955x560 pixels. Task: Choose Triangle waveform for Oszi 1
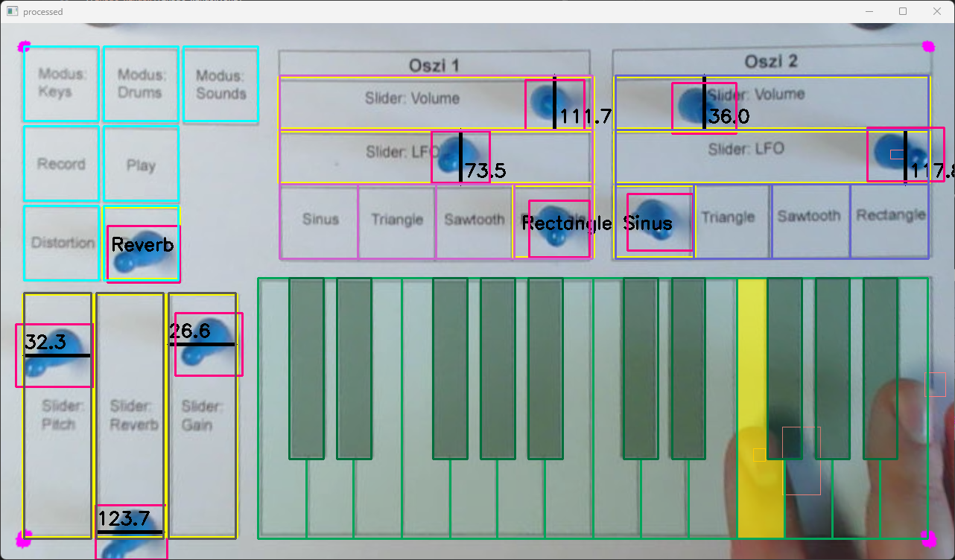(x=397, y=221)
